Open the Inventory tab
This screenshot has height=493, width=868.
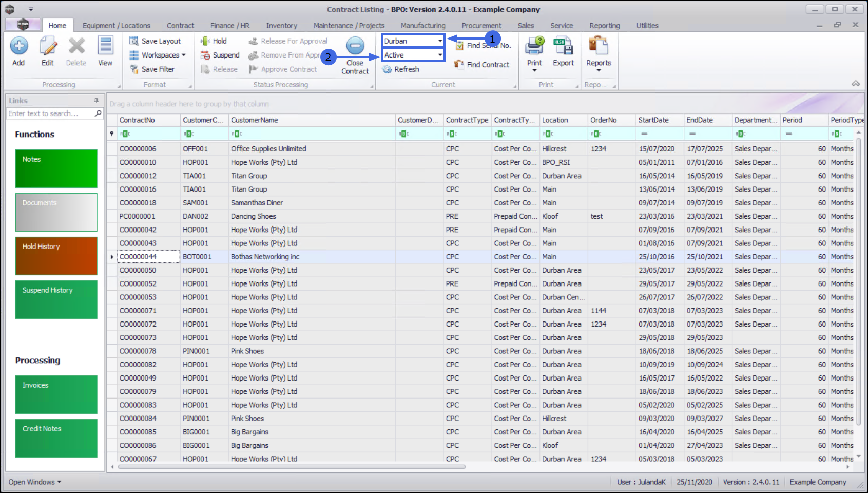pos(281,26)
